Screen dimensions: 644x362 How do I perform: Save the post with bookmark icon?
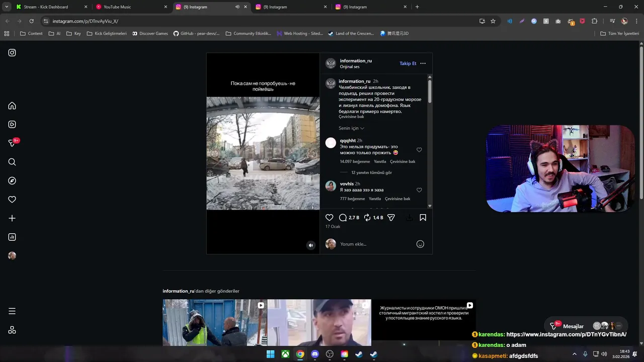click(423, 218)
